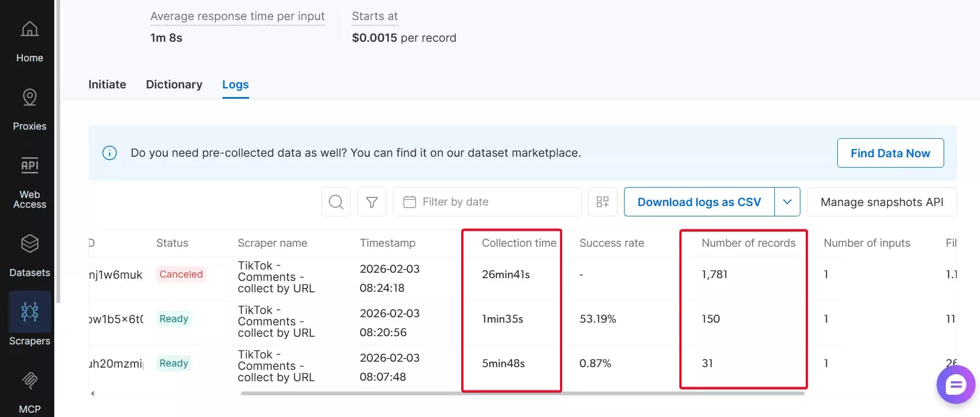Click the search logs magnifier icon
This screenshot has width=980, height=417.
click(x=336, y=202)
